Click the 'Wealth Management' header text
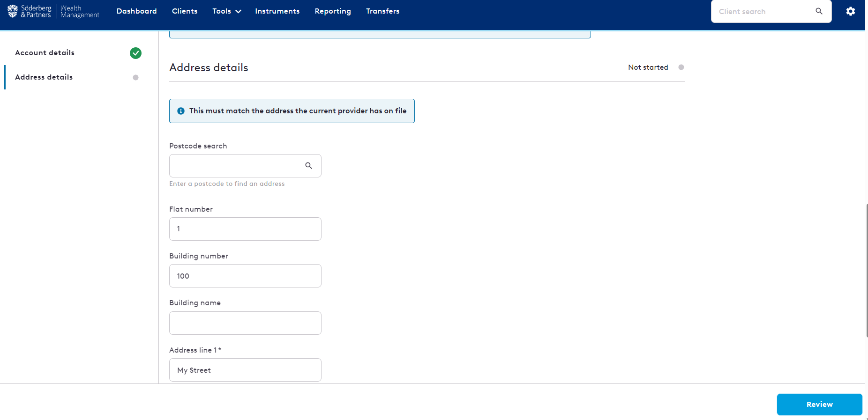Image resolution: width=868 pixels, height=420 pixels. [80, 11]
